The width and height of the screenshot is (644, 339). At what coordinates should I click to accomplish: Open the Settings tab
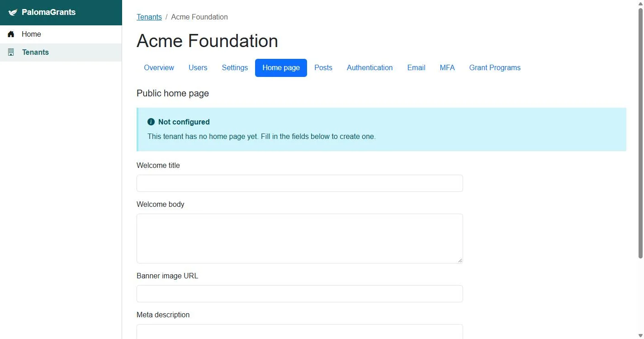point(235,68)
